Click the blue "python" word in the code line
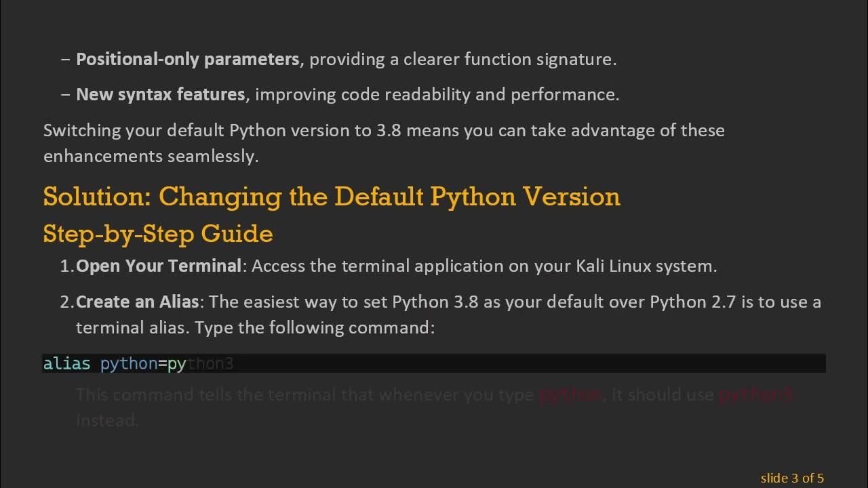868x488 pixels. click(x=129, y=364)
